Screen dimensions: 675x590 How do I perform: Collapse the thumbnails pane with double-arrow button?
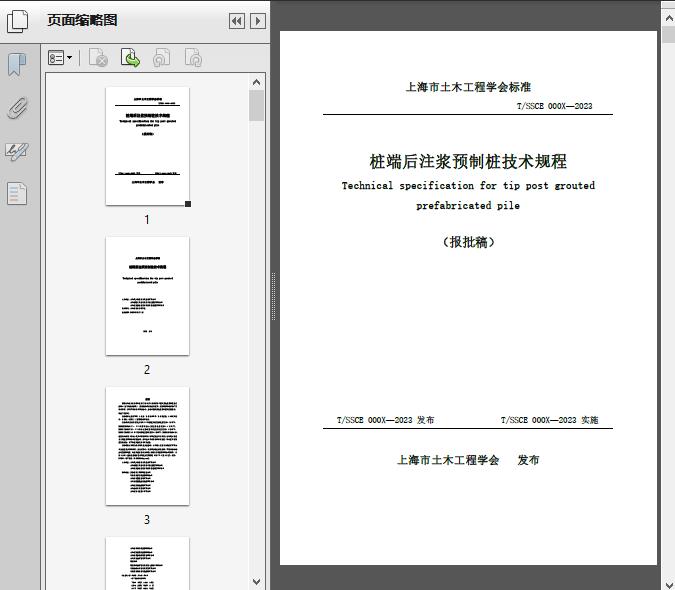coord(237,21)
